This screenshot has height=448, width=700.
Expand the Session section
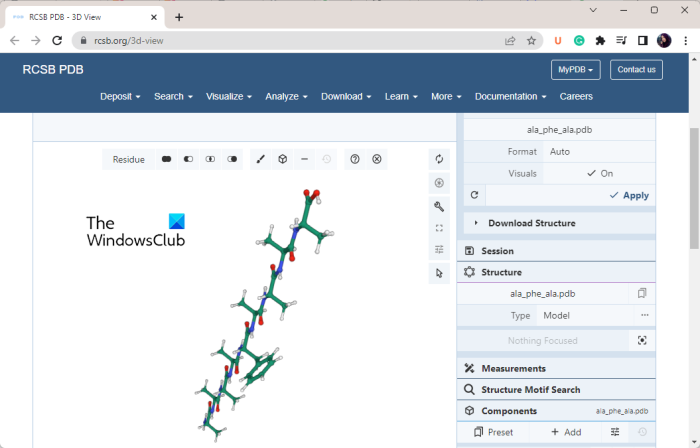(x=556, y=251)
